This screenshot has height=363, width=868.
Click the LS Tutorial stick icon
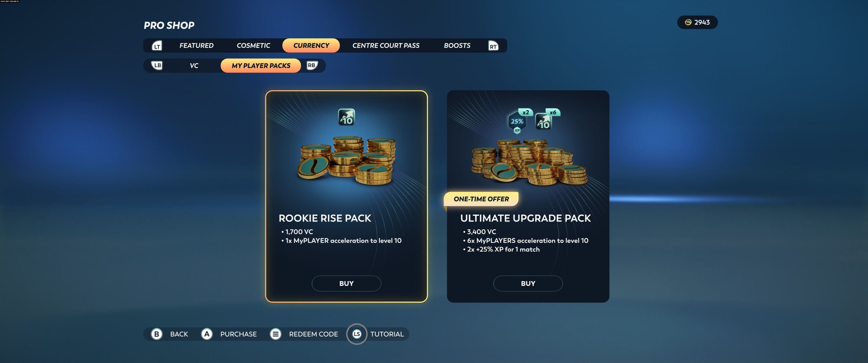pos(357,334)
